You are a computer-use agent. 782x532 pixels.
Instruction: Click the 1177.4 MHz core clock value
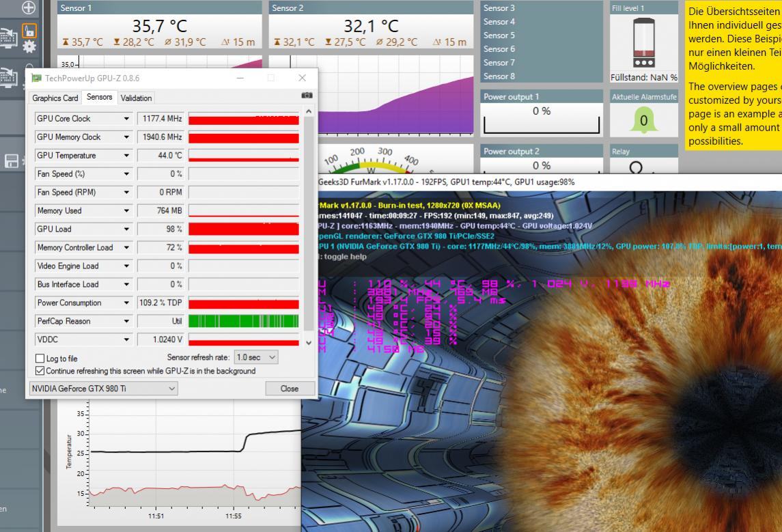160,119
